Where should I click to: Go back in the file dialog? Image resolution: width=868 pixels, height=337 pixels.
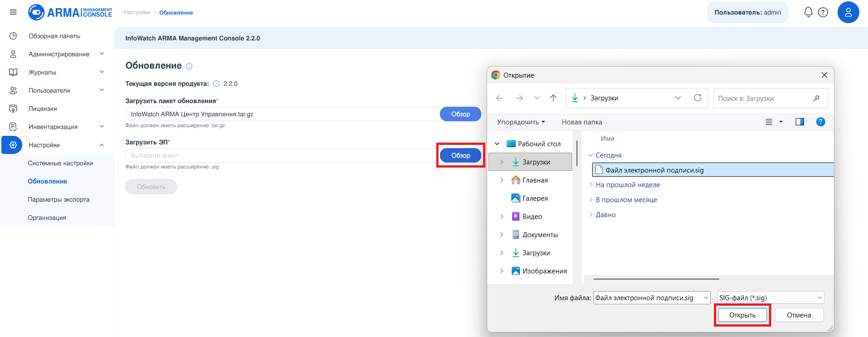[x=499, y=98]
